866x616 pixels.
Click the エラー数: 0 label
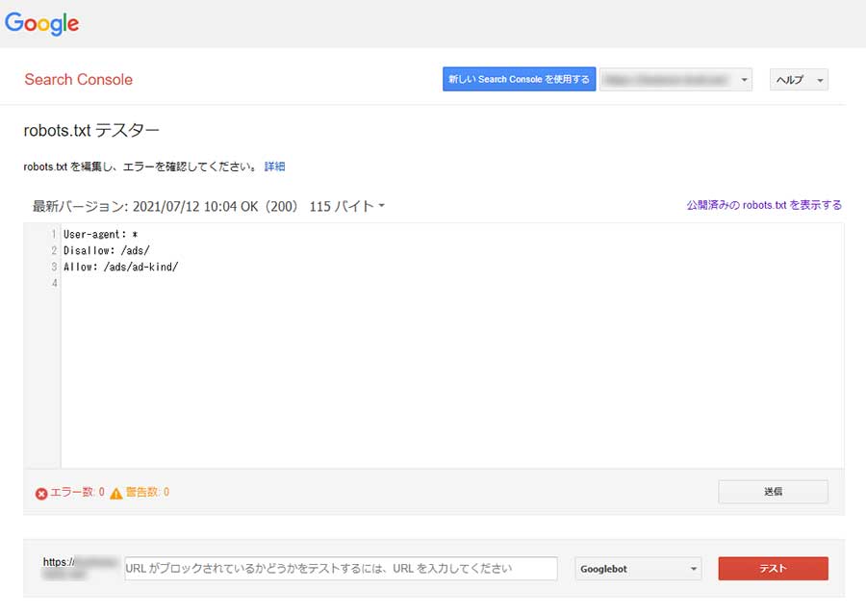(76, 493)
